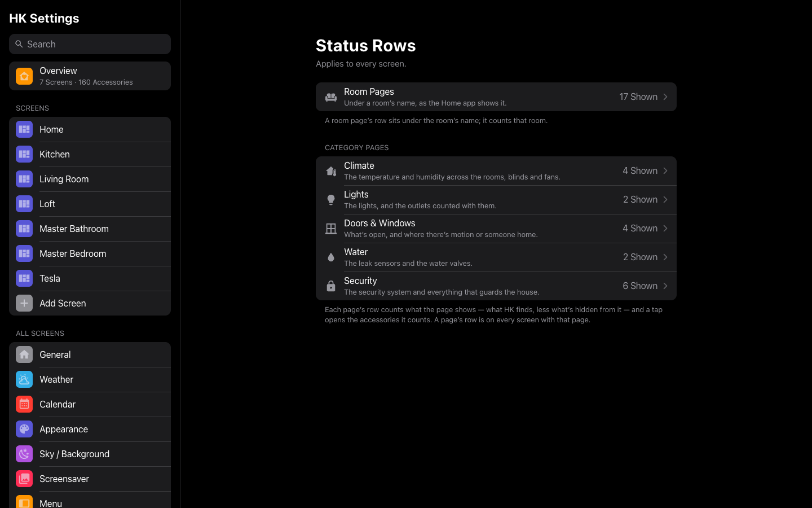Screen dimensions: 812x508
Task: Open Screensaver settings
Action: (x=90, y=479)
